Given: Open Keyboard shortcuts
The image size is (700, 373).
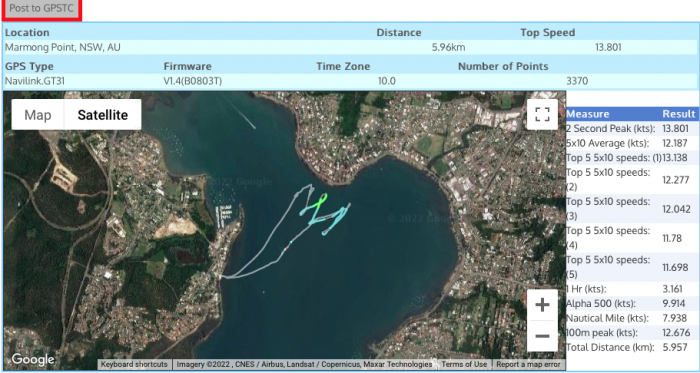Looking at the screenshot, I should tap(134, 364).
